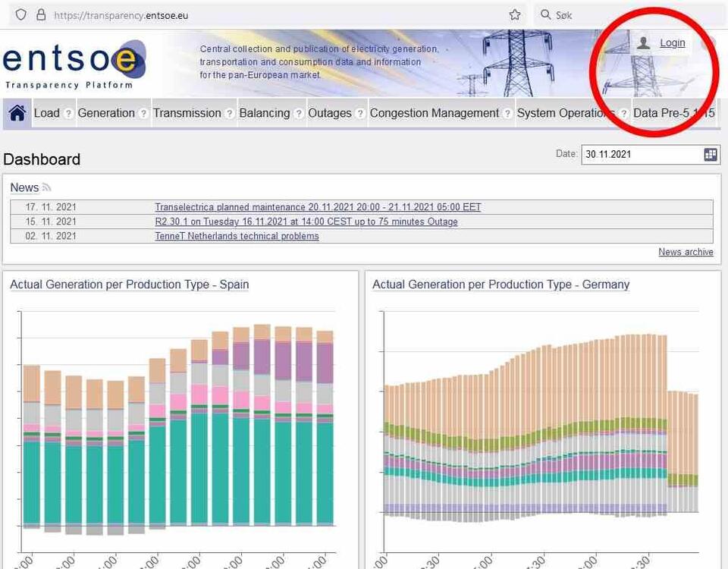Screen dimensions: 728x569
Task: Open the News archive link
Action: tap(686, 252)
